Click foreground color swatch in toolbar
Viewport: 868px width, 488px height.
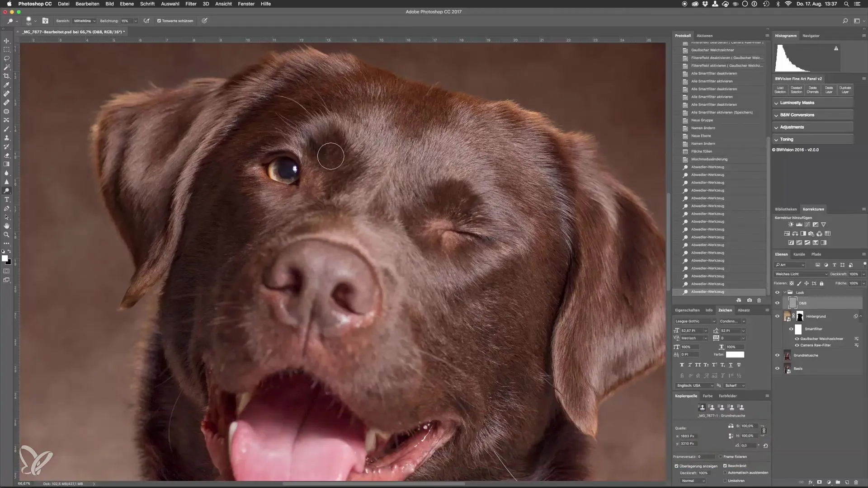point(5,258)
